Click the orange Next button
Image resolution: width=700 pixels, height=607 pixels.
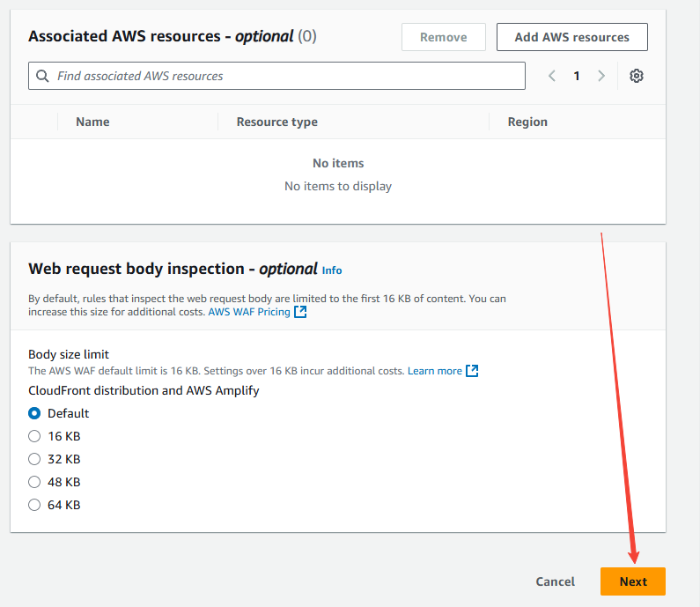click(632, 581)
